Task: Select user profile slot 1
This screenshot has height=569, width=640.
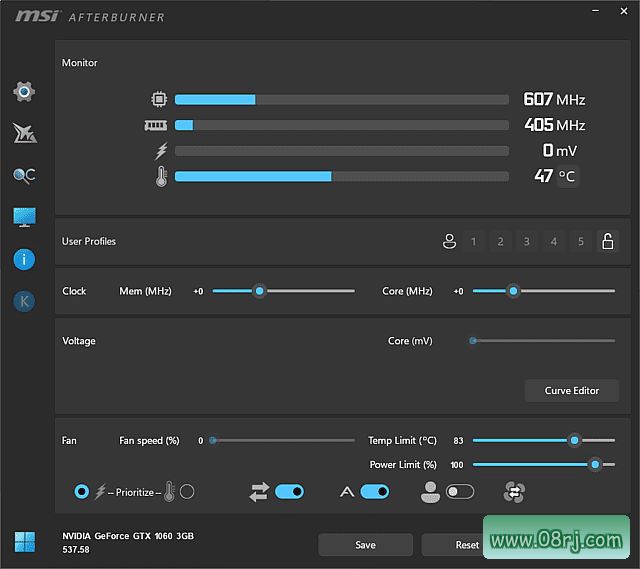Action: (x=473, y=241)
